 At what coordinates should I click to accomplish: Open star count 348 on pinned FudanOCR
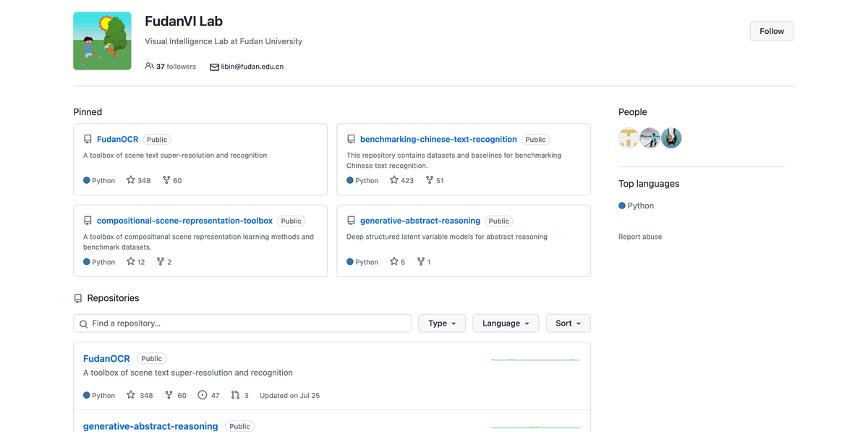click(139, 180)
